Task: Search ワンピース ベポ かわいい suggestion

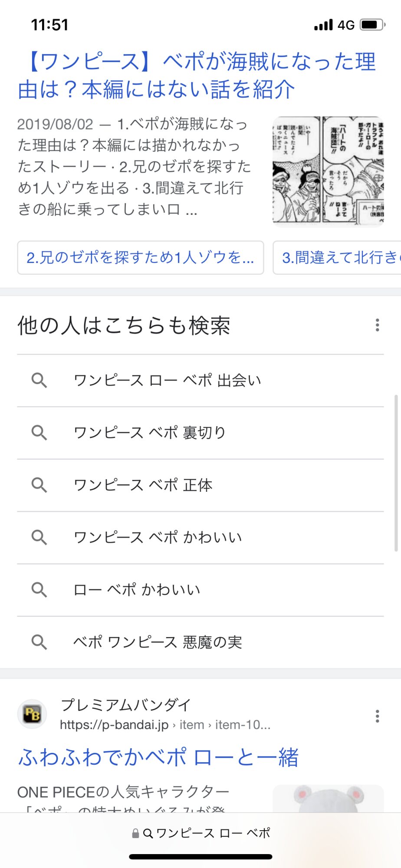Action: [158, 537]
